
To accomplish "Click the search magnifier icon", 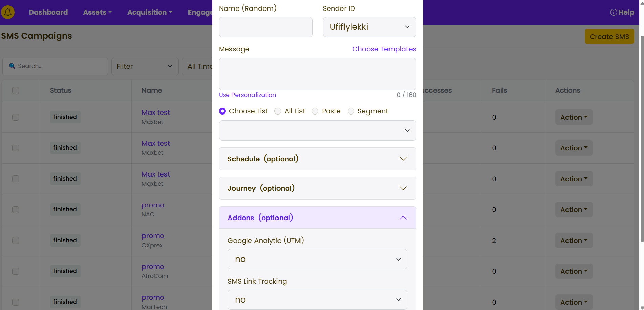I will pos(12,66).
